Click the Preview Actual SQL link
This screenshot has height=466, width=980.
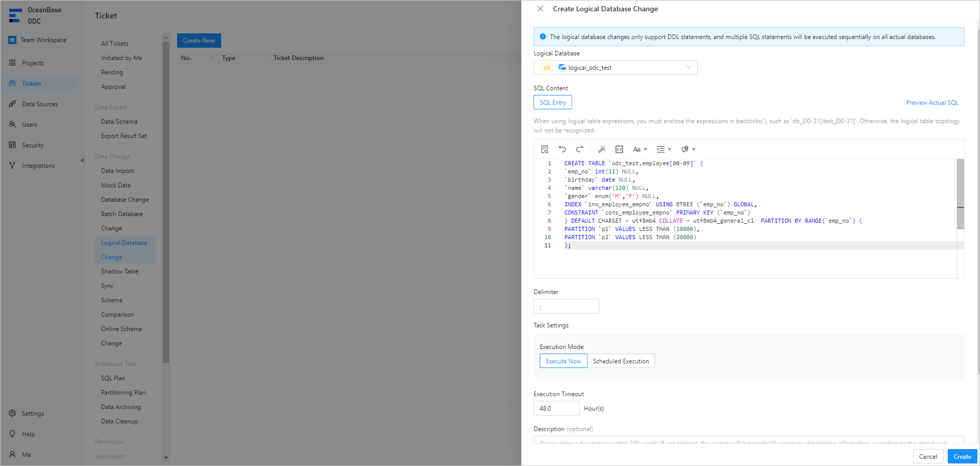pyautogui.click(x=932, y=103)
